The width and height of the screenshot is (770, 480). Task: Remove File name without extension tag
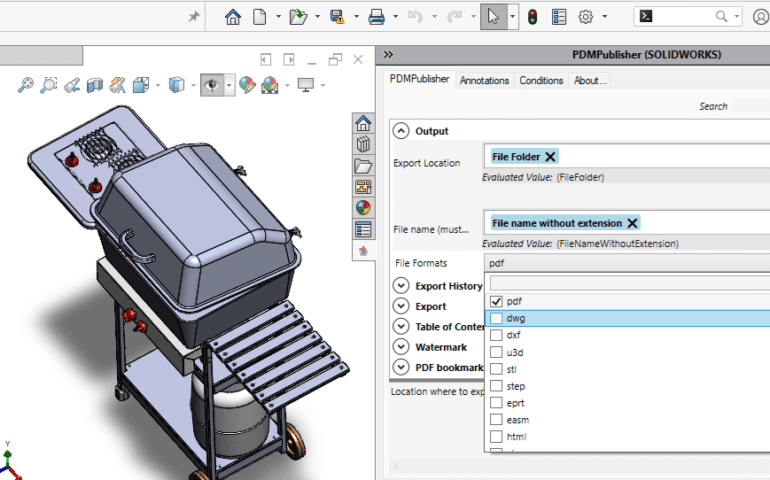pyautogui.click(x=632, y=223)
